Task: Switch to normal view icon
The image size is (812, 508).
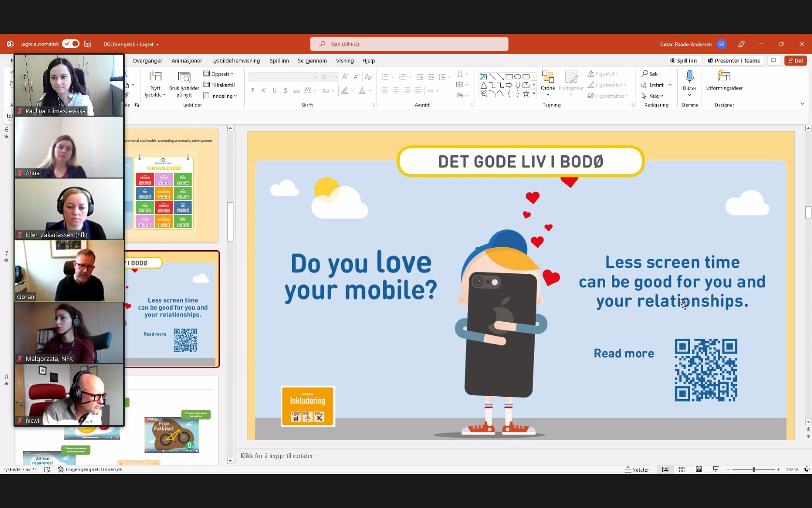Action: point(666,469)
